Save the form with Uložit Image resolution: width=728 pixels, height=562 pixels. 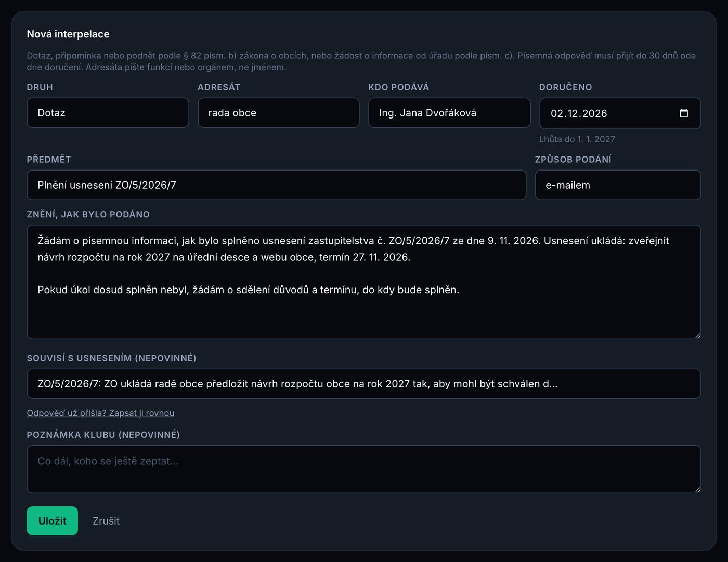click(x=52, y=521)
